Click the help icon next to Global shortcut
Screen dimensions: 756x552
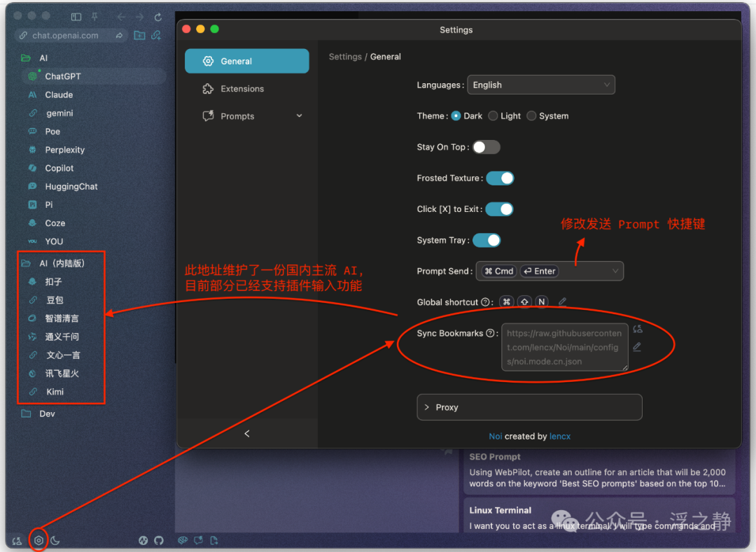pos(485,302)
